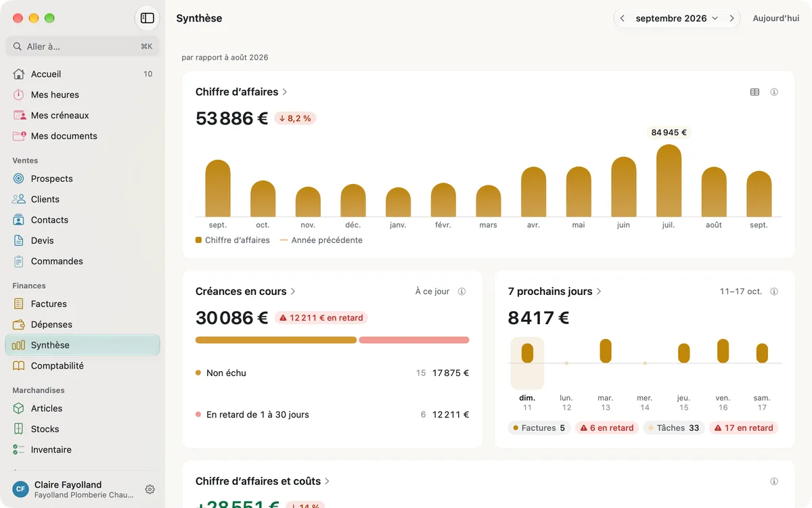Go to Mes créneaux

click(83, 115)
